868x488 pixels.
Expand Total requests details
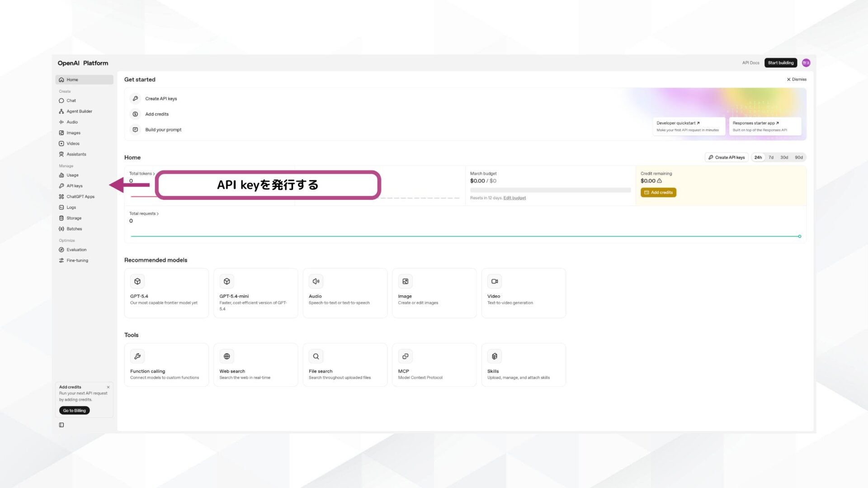(144, 213)
